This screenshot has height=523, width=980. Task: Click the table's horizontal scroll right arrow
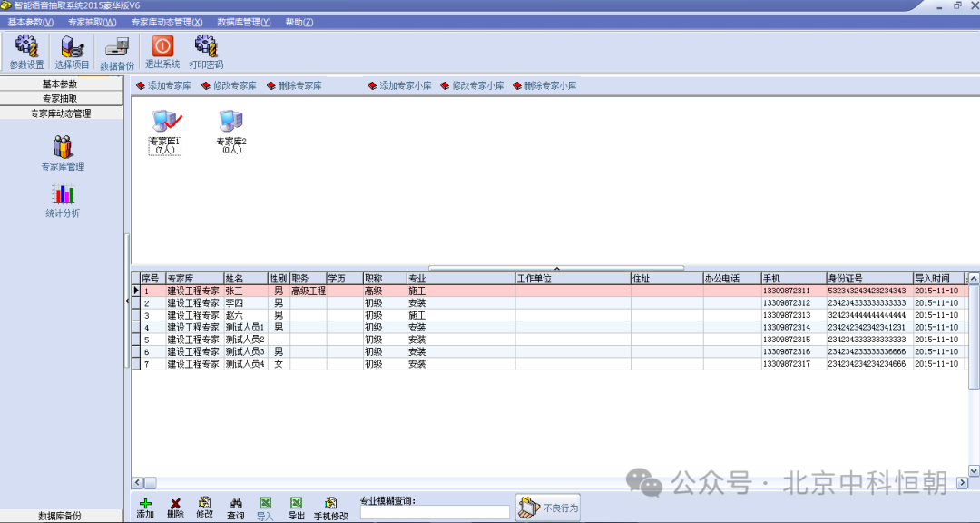pyautogui.click(x=963, y=483)
